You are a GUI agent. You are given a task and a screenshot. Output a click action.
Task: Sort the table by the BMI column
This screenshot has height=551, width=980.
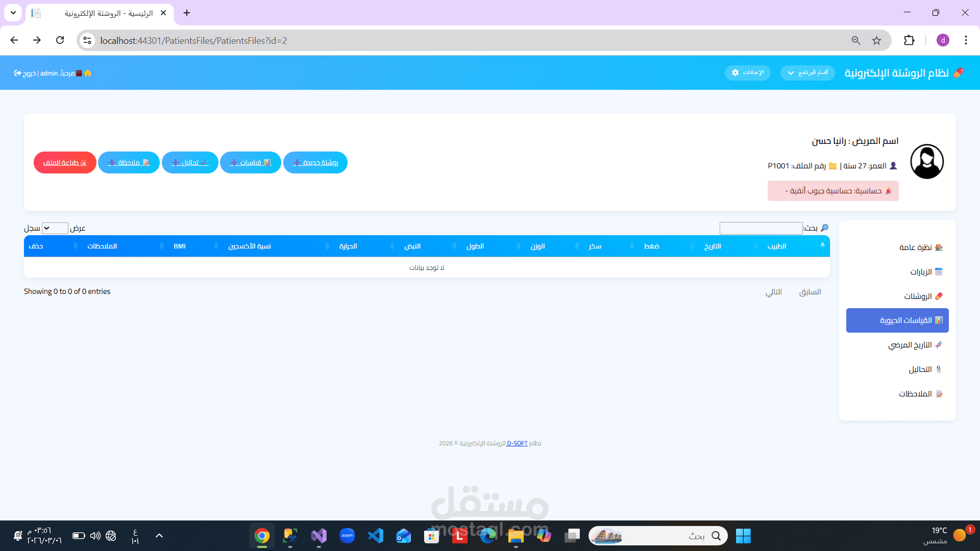click(180, 246)
